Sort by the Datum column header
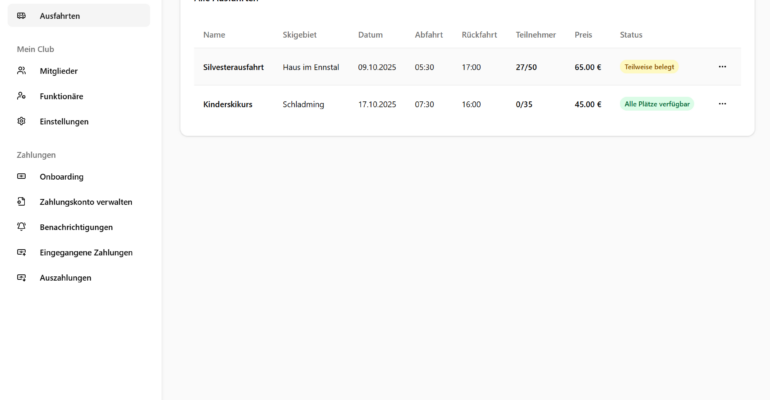Screen dimensions: 770x400 coord(370,35)
